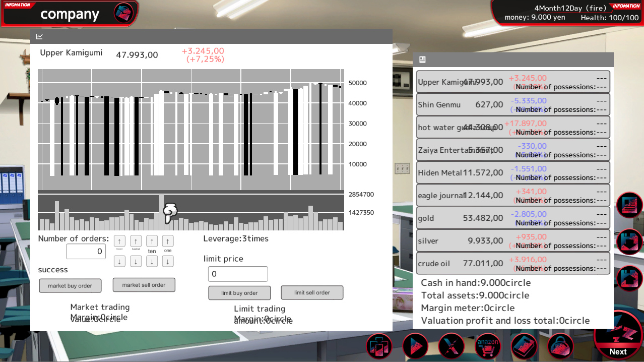Image resolution: width=644 pixels, height=362 pixels.
Task: Click the floppy disk down-arrow save icon
Action: pyautogui.click(x=630, y=242)
